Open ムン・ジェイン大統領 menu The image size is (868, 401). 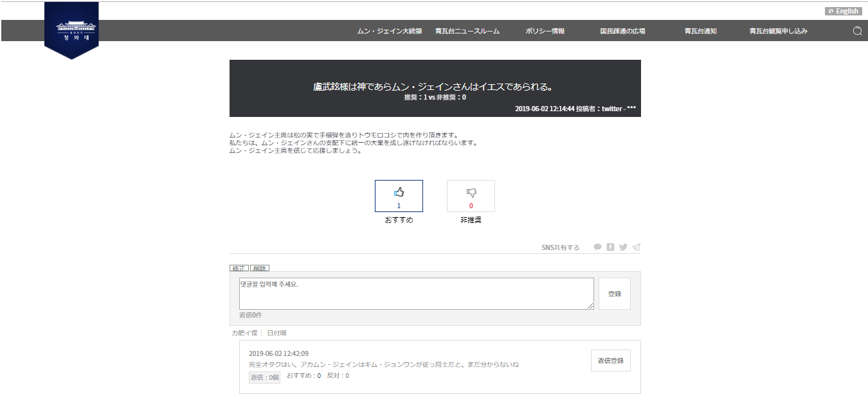[389, 31]
